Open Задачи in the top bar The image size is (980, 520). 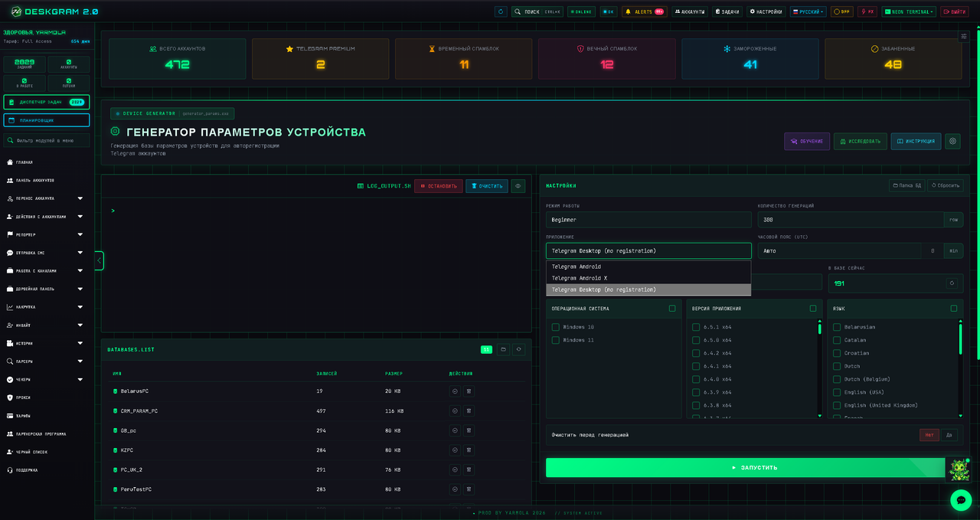point(727,11)
